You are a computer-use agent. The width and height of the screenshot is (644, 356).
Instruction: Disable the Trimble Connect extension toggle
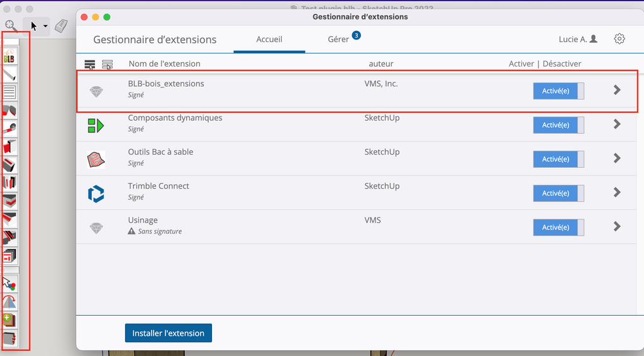(558, 193)
